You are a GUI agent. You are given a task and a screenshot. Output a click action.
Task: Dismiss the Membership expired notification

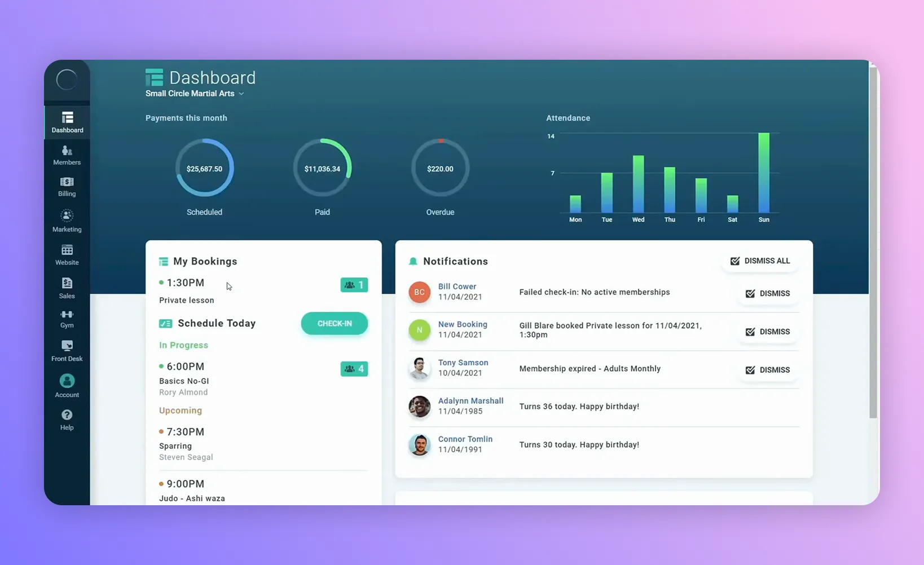(x=768, y=370)
